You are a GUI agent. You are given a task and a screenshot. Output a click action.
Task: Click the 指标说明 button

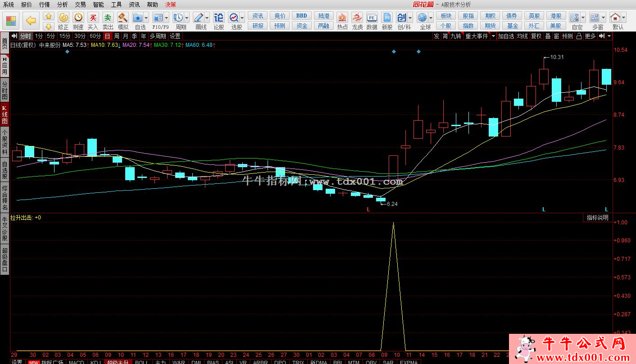coord(597,218)
